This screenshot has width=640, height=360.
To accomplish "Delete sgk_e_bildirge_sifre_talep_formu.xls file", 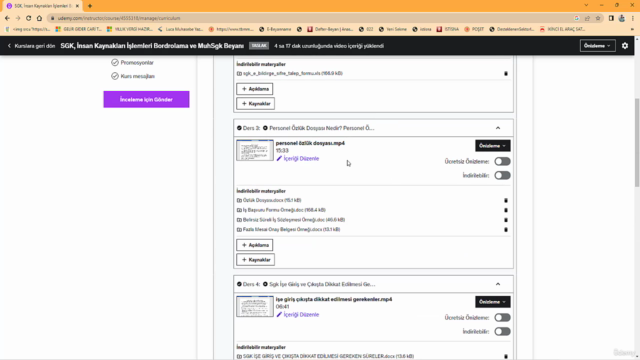I will click(506, 73).
